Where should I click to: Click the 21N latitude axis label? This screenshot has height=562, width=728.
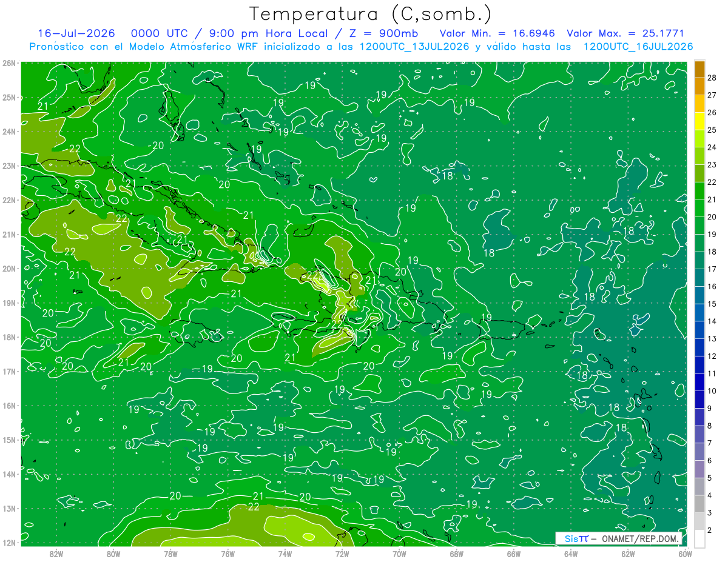pyautogui.click(x=9, y=234)
